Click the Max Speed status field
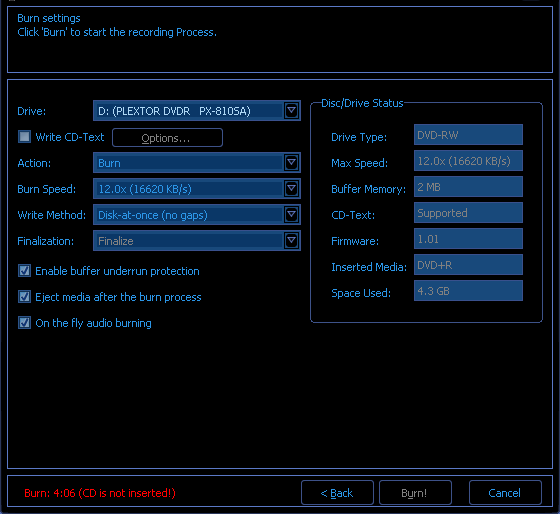The width and height of the screenshot is (560, 514). point(468,161)
